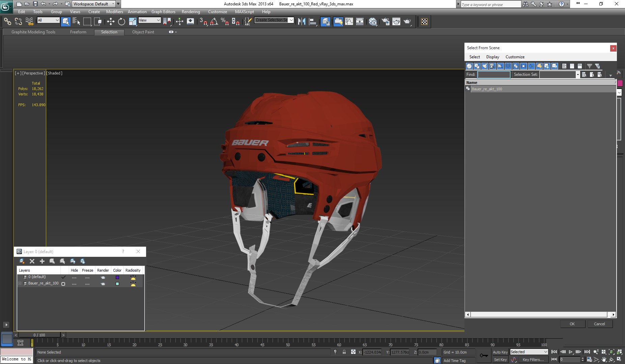Switch to the Freeform ribbon tab
Screen dimensions: 625x364
click(78, 32)
